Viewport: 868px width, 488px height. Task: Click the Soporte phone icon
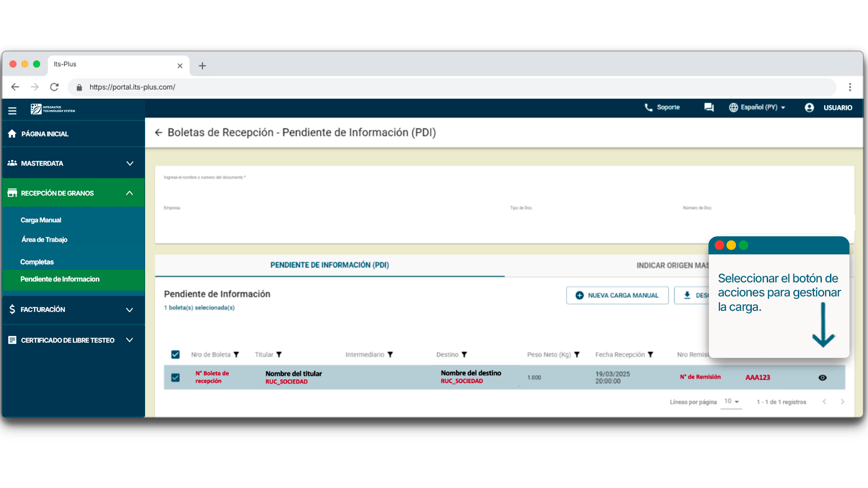pos(648,107)
